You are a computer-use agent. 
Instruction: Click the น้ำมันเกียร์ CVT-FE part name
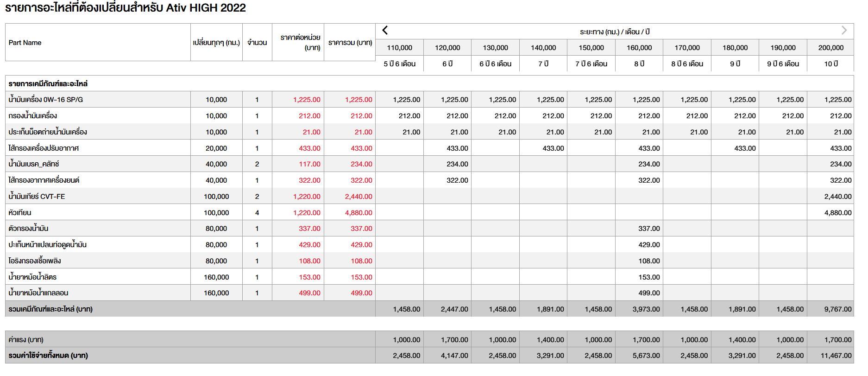coord(37,197)
